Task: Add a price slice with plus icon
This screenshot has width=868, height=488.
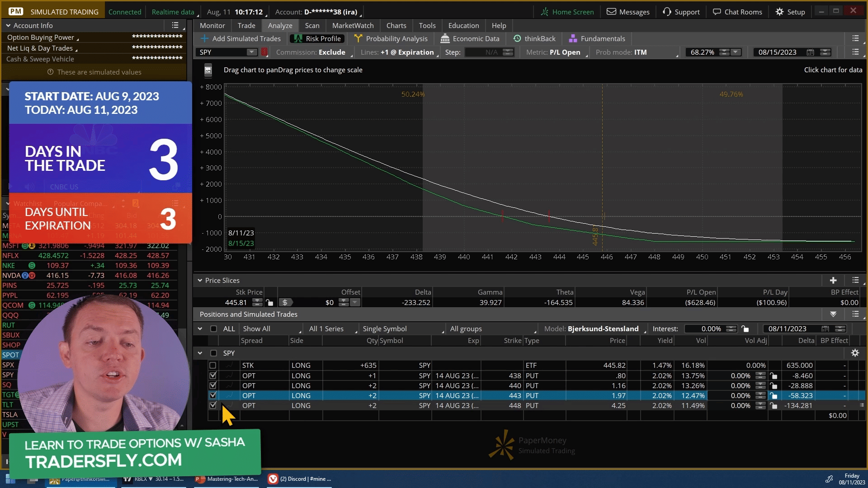Action: point(833,280)
